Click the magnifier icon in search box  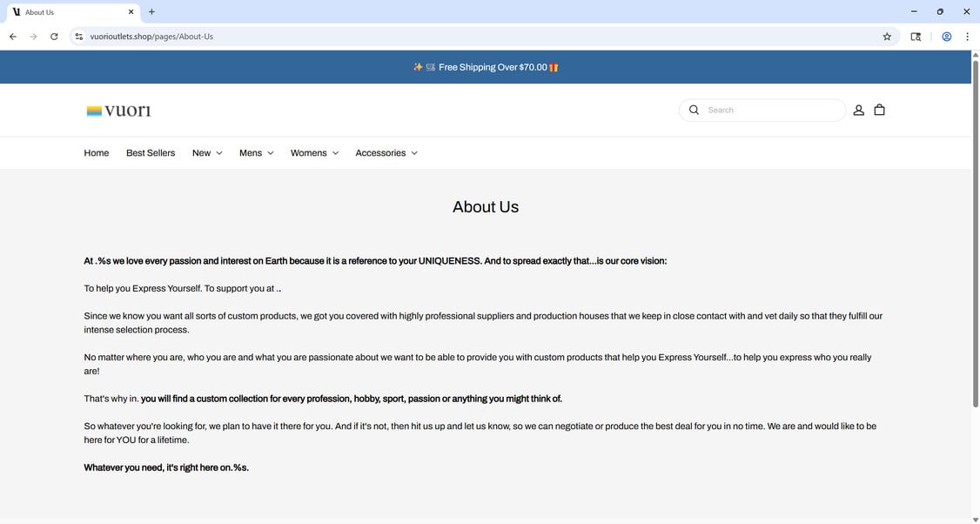pyautogui.click(x=694, y=110)
